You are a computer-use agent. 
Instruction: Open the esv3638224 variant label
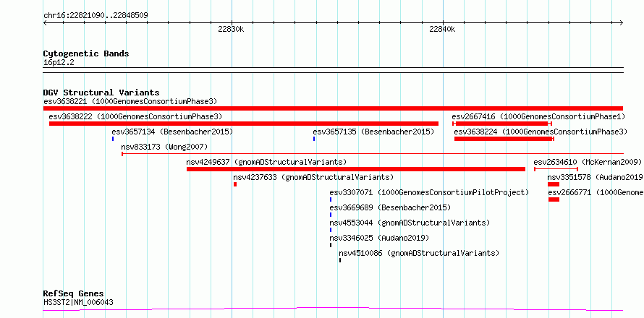(x=541, y=132)
